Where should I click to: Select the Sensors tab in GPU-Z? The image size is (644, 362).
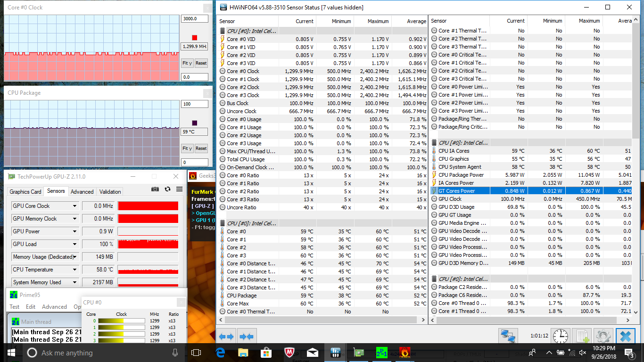[x=56, y=191]
